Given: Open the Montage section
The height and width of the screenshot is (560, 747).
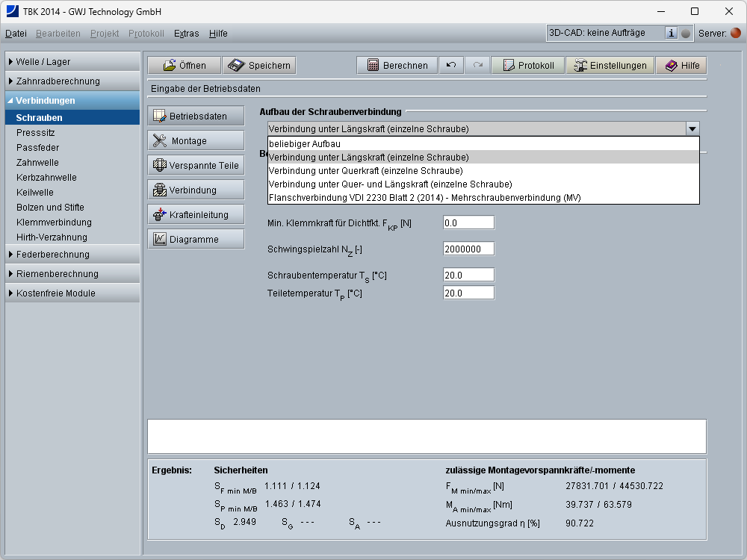Looking at the screenshot, I should click(196, 140).
